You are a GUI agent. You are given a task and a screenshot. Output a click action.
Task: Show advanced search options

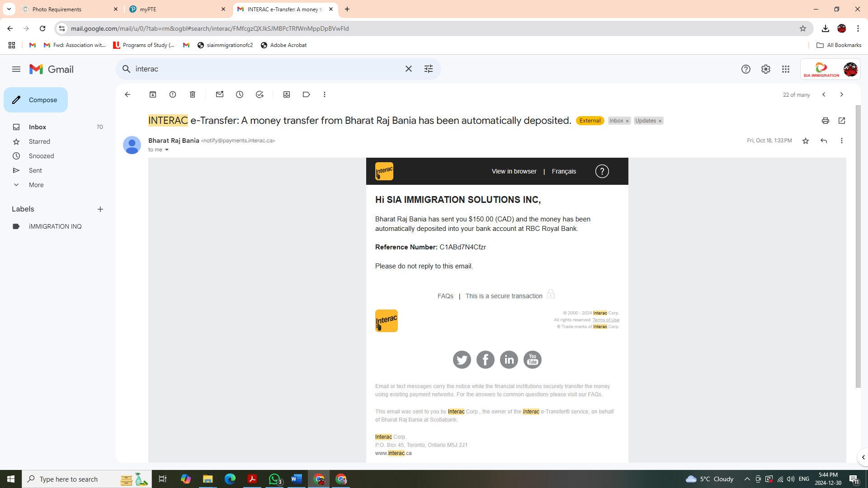tap(429, 69)
